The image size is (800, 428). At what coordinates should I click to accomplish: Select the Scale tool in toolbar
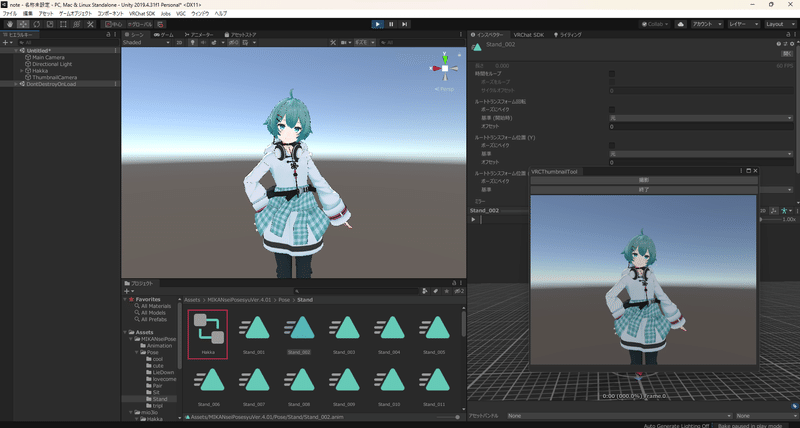tap(49, 24)
